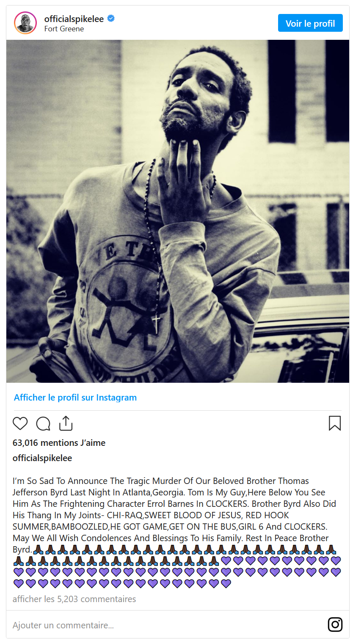
Task: View the 63,016 mentions J'aime count
Action: tap(59, 443)
